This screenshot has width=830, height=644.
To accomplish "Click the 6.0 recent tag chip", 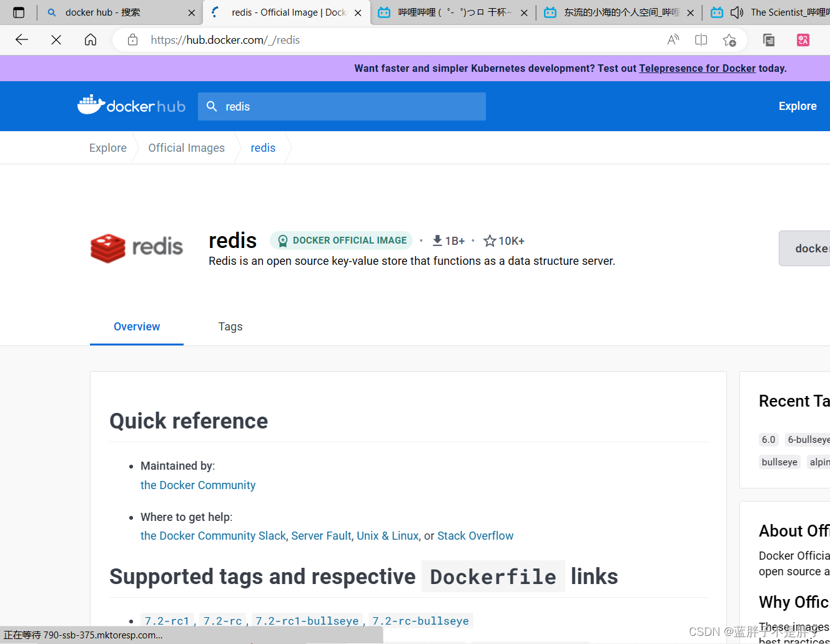I will pyautogui.click(x=768, y=440).
